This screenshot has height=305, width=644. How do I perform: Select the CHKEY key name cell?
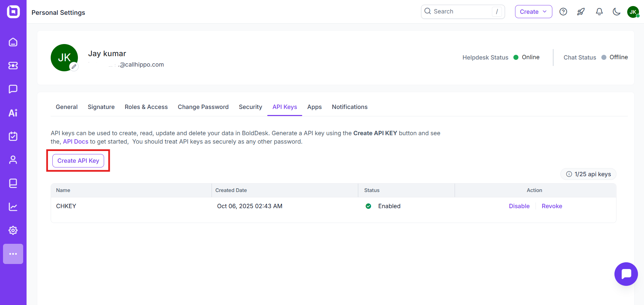point(66,206)
